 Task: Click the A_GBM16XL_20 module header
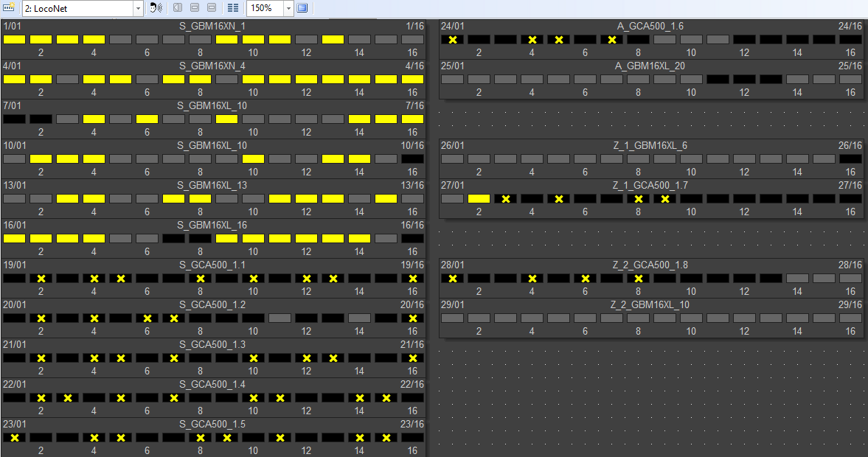[650, 66]
